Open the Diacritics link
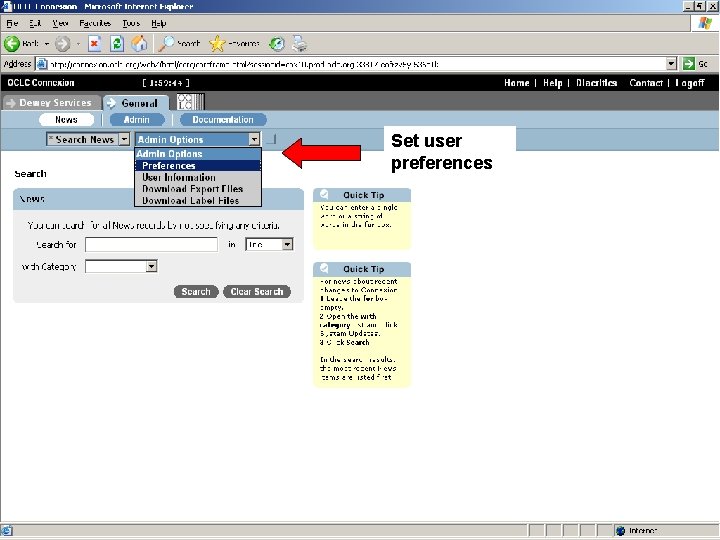The height and width of the screenshot is (540, 720). [x=596, y=83]
